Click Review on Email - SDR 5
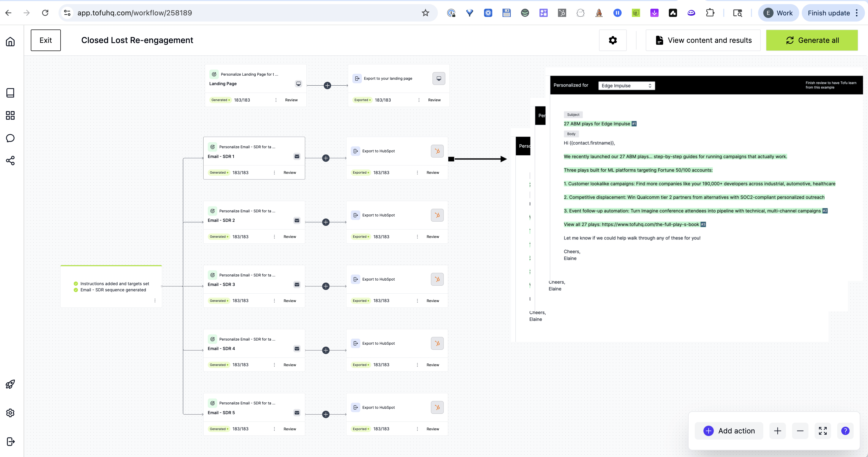 tap(290, 429)
